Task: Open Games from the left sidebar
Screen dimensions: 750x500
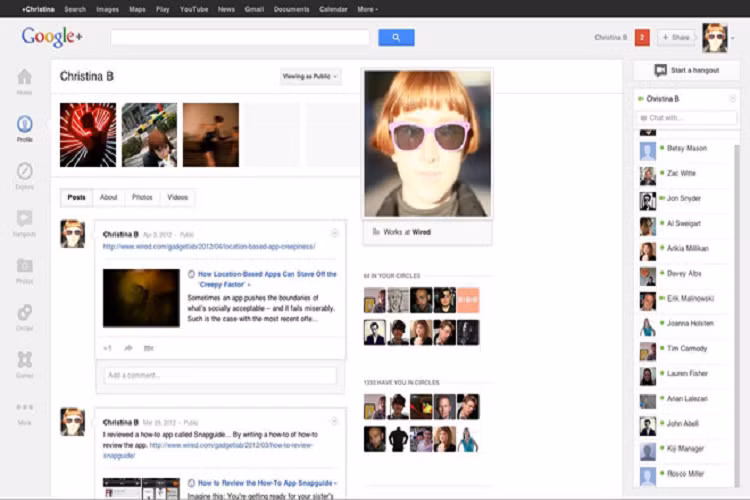Action: point(24,360)
